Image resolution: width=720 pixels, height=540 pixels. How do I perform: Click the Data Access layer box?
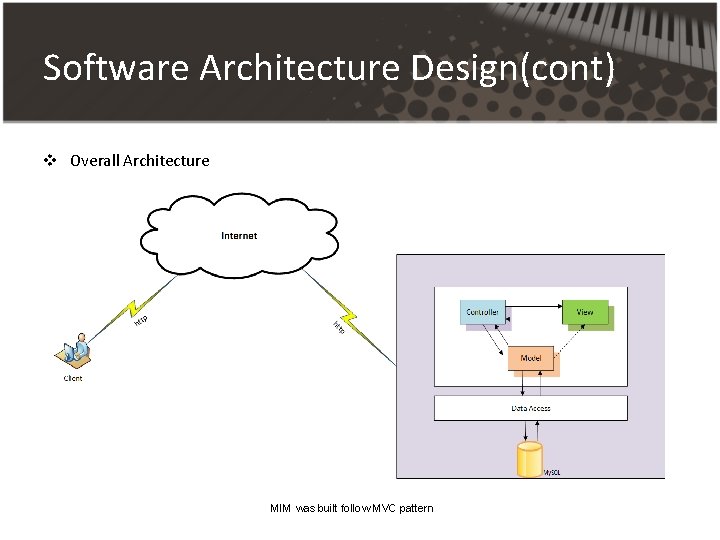point(531,408)
